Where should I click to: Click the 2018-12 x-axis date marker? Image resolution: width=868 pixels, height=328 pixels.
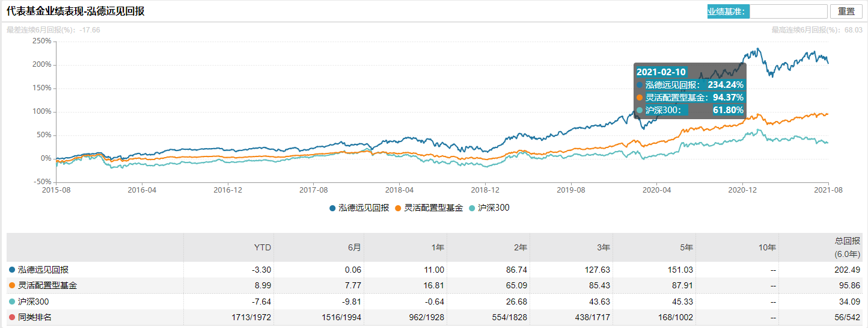(484, 188)
